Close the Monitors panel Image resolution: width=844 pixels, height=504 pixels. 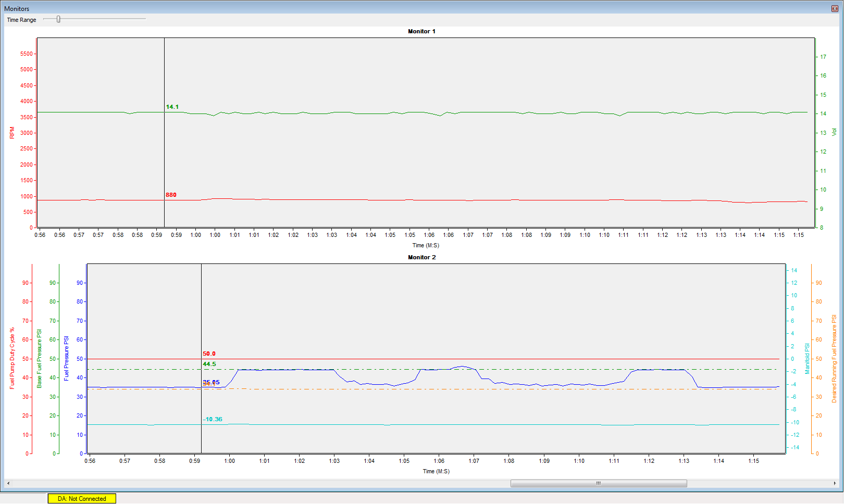(835, 8)
